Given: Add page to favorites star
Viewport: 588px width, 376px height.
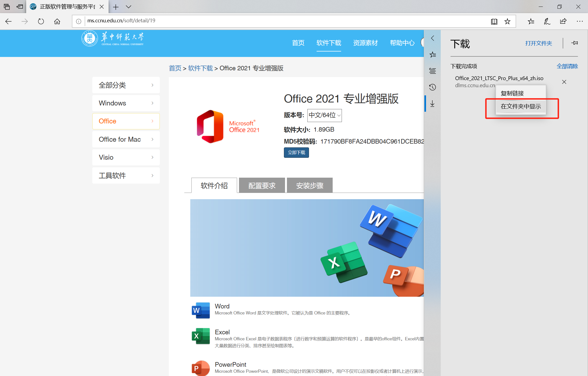Looking at the screenshot, I should 507,21.
